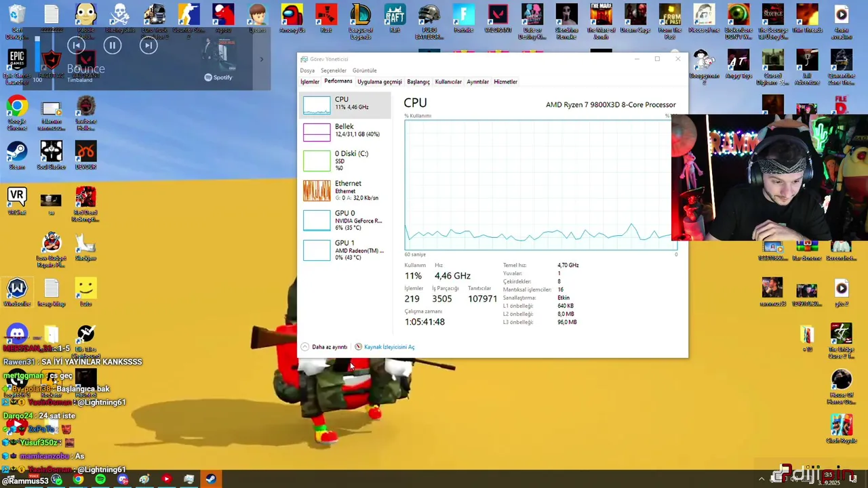Launch Steam from the desktop icon

(17, 155)
